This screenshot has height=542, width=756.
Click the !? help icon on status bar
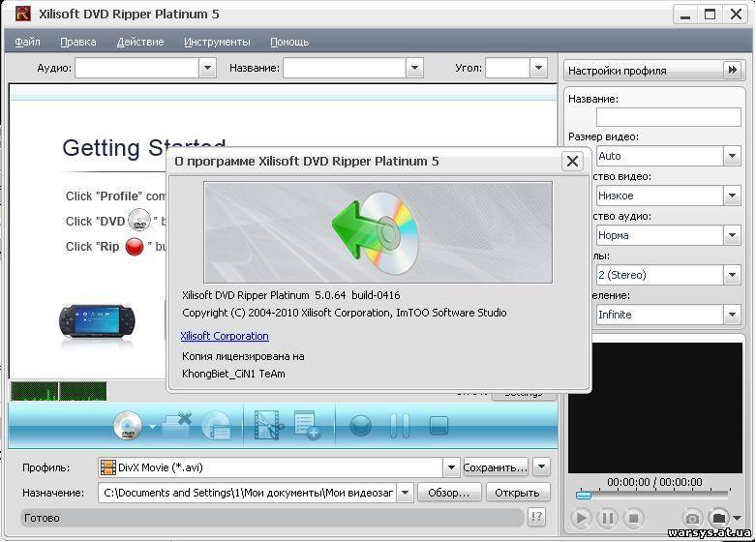(x=536, y=517)
